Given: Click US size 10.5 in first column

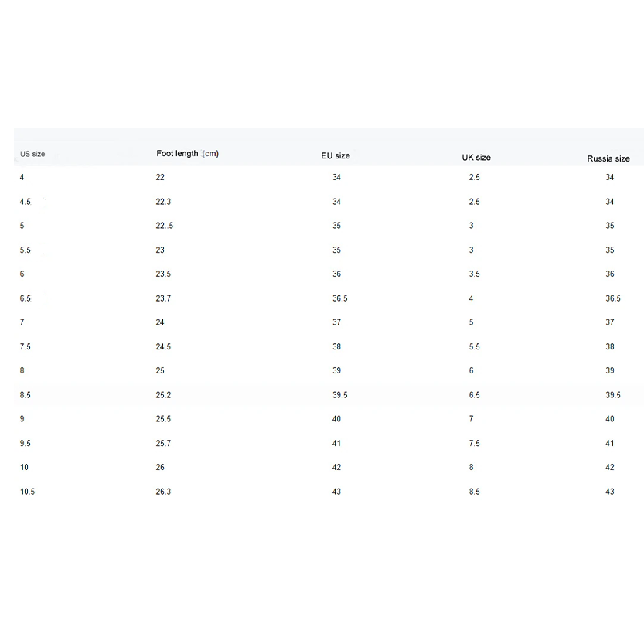Looking at the screenshot, I should point(27,492).
